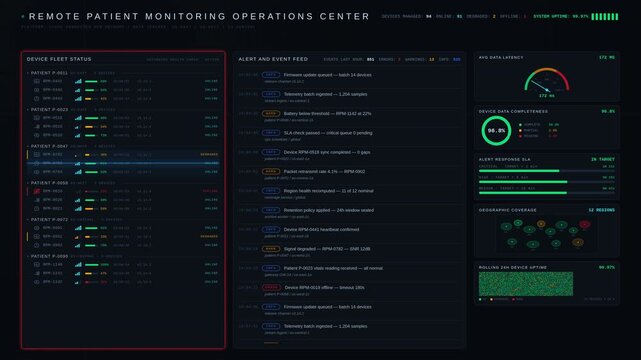This screenshot has width=641, height=360.
Task: Collapse the Patient P-0090 device group
Action: click(28, 256)
